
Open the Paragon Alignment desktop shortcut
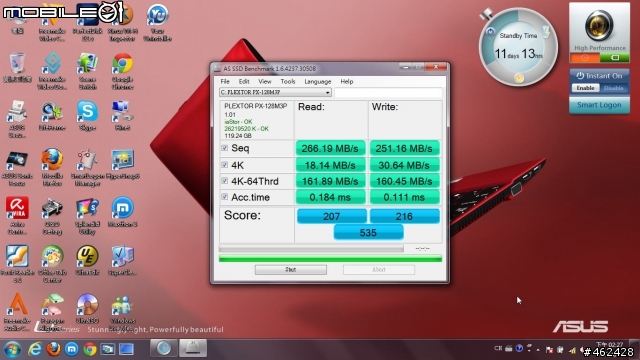(52, 311)
